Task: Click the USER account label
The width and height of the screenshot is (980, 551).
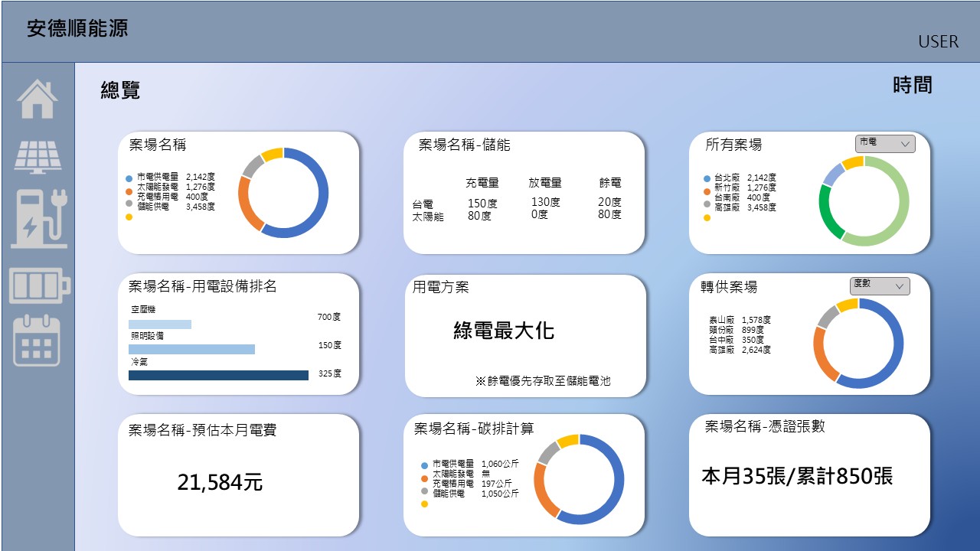Action: coord(938,42)
